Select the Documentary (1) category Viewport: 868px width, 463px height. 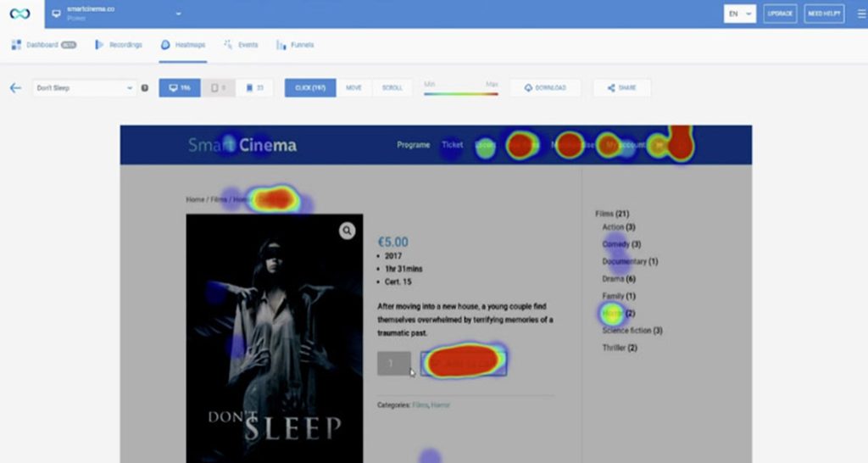tap(630, 261)
